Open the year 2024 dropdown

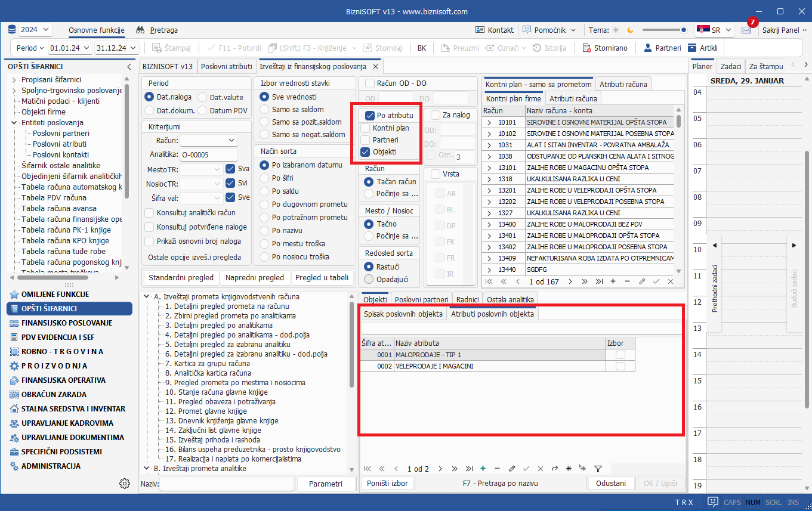(35, 30)
